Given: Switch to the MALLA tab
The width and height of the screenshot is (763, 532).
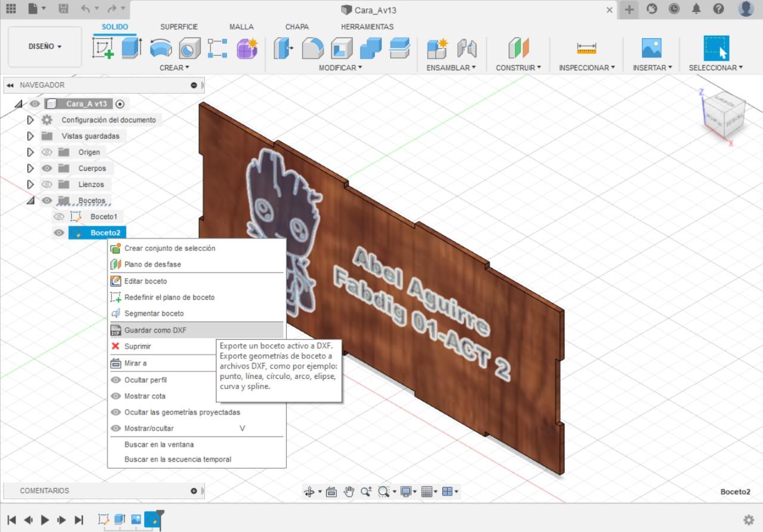Looking at the screenshot, I should pyautogui.click(x=241, y=27).
